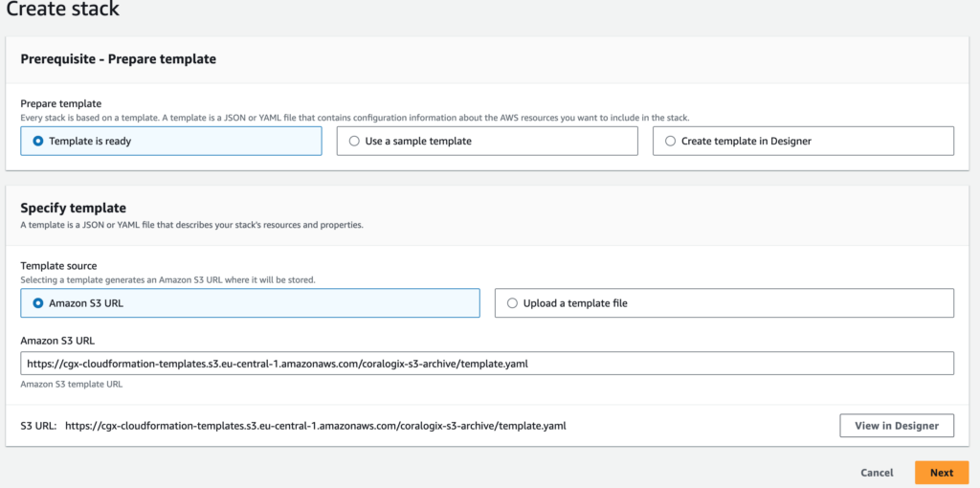The width and height of the screenshot is (980, 488).
Task: Click the "Prerequisite - Prepare template" section header
Action: click(x=118, y=59)
